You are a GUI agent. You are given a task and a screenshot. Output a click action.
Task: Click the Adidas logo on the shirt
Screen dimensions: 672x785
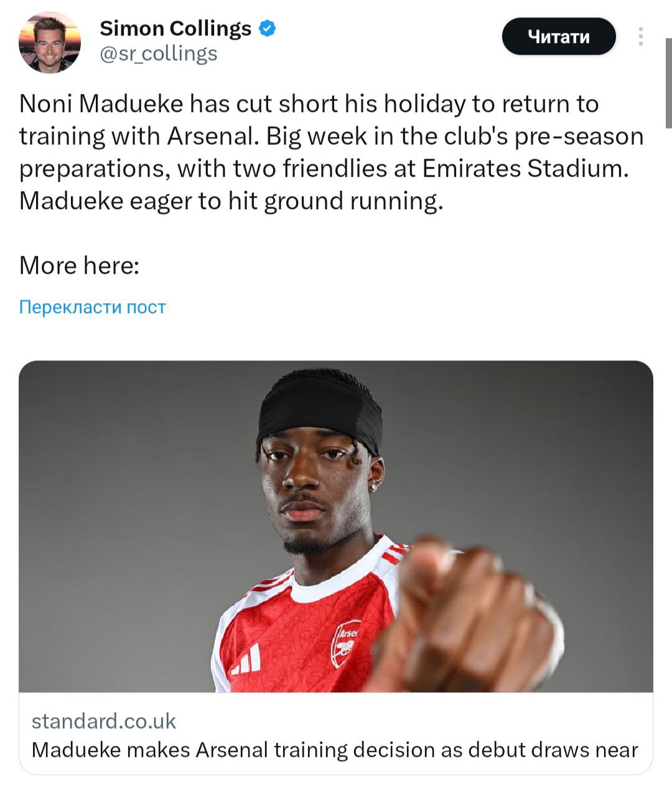tap(247, 659)
